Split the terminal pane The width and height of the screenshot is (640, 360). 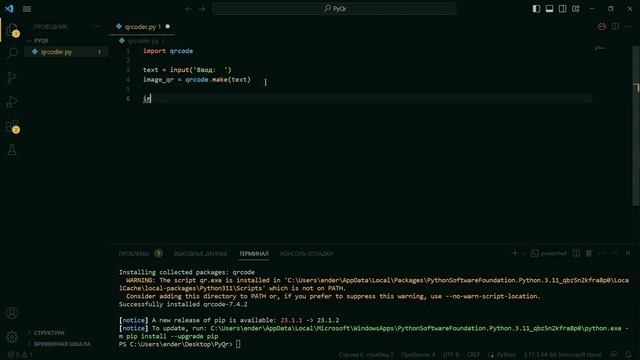(576, 253)
